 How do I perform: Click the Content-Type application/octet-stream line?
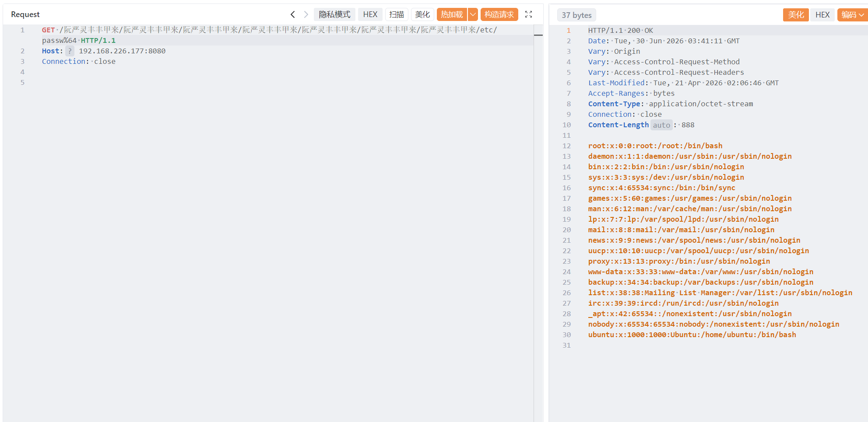point(671,104)
